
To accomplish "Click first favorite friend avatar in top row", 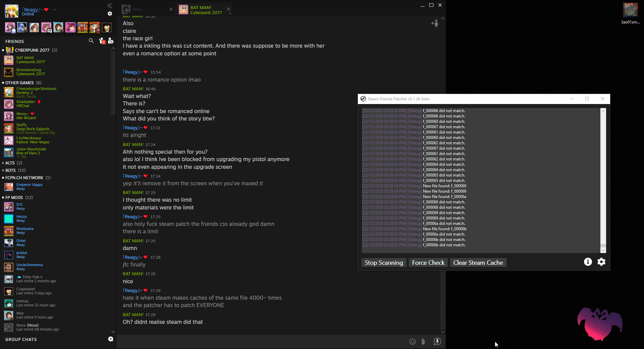I will [10, 27].
